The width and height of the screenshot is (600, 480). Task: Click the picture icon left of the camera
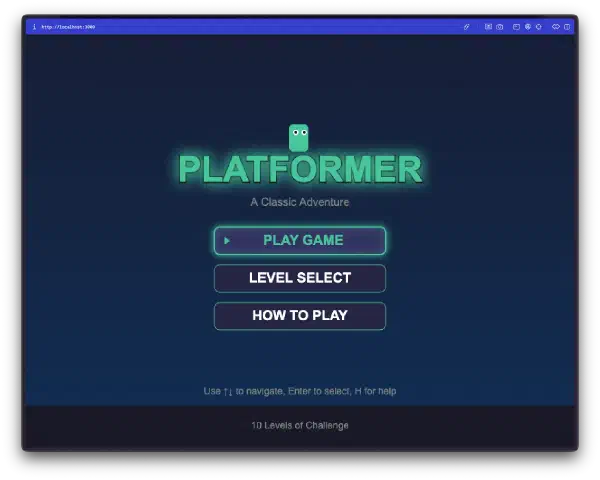click(488, 27)
